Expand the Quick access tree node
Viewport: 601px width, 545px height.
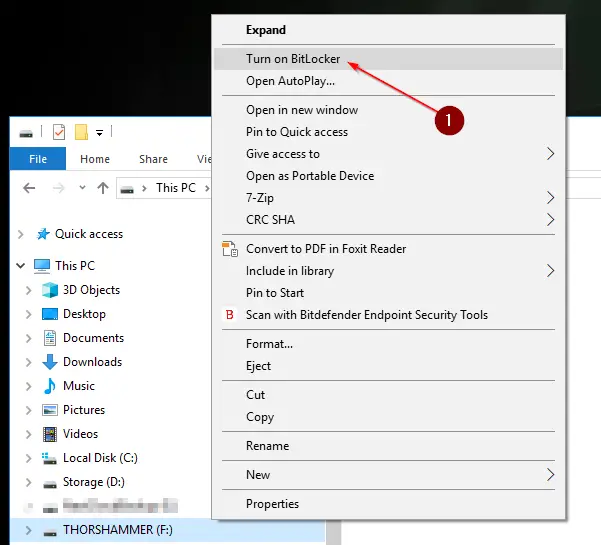point(21,234)
